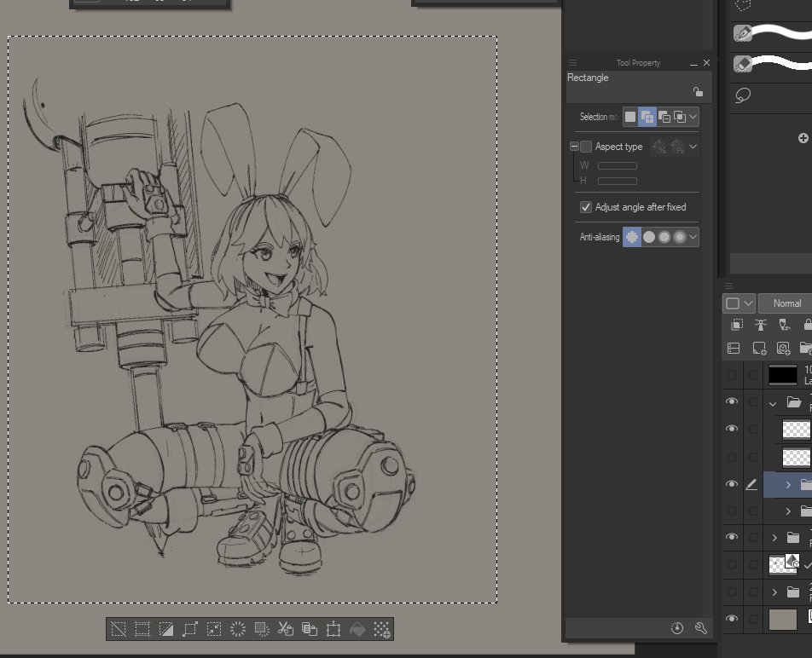Open Sub Tool Detail wrench icon
This screenshot has width=812, height=658.
pos(700,628)
